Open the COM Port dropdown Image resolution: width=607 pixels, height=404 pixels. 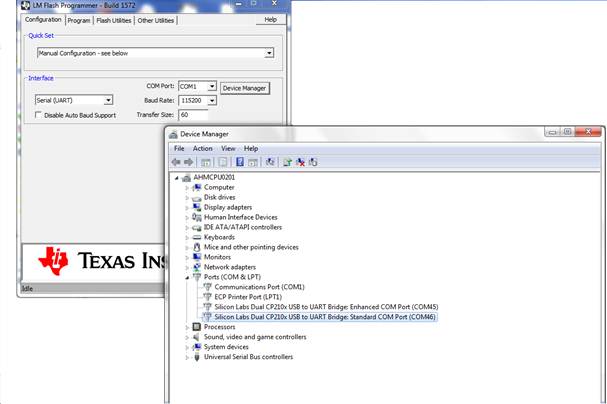tap(212, 87)
